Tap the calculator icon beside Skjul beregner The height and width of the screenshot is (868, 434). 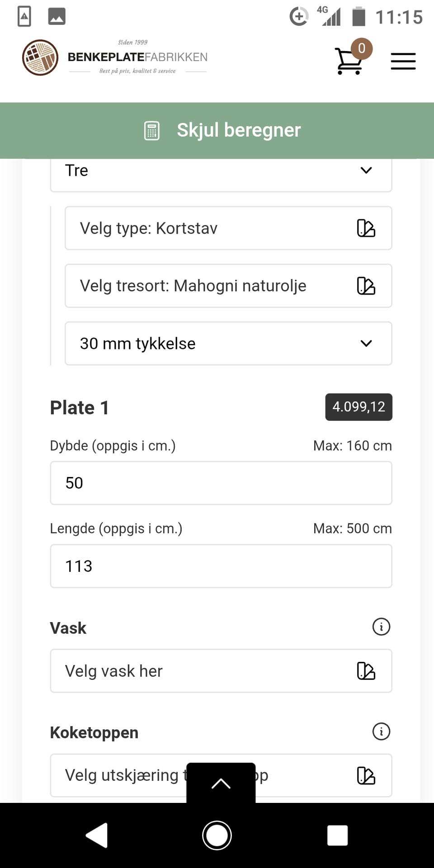(152, 131)
